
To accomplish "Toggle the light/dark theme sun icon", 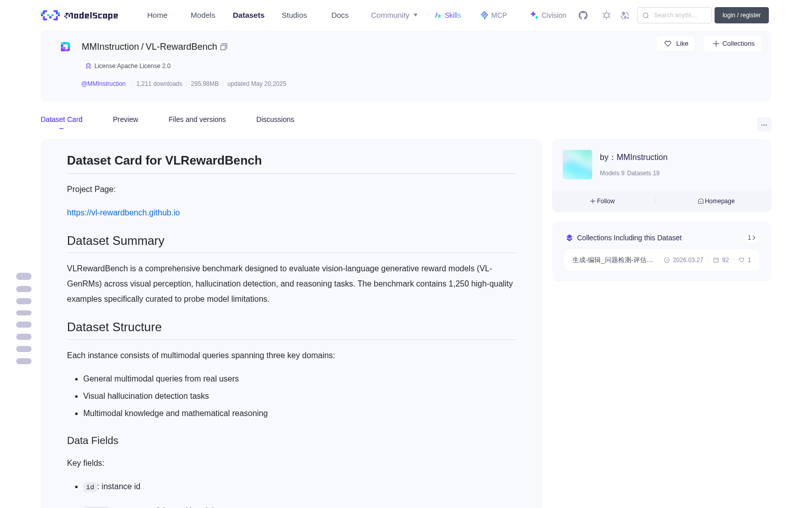I will pyautogui.click(x=606, y=15).
